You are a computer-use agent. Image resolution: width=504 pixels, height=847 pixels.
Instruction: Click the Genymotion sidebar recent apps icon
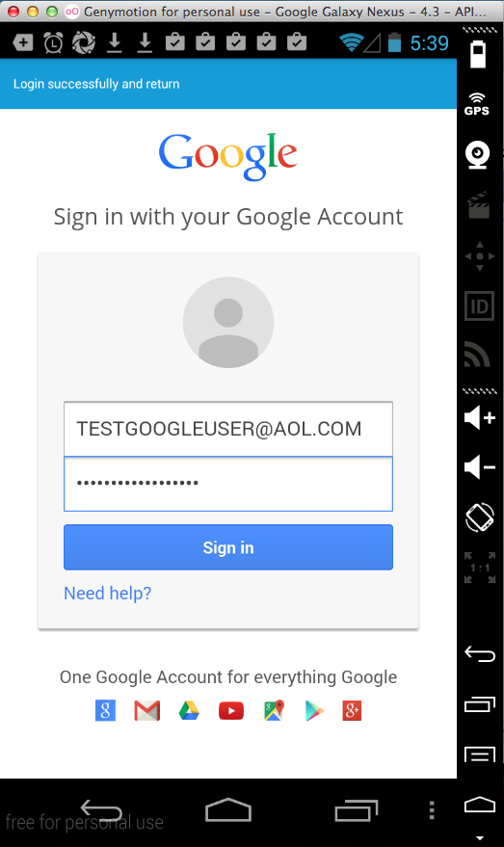click(480, 703)
